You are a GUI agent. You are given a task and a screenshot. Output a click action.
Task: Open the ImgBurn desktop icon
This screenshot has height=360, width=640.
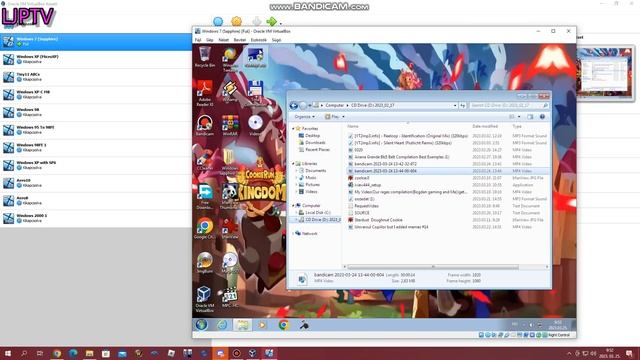[204, 263]
